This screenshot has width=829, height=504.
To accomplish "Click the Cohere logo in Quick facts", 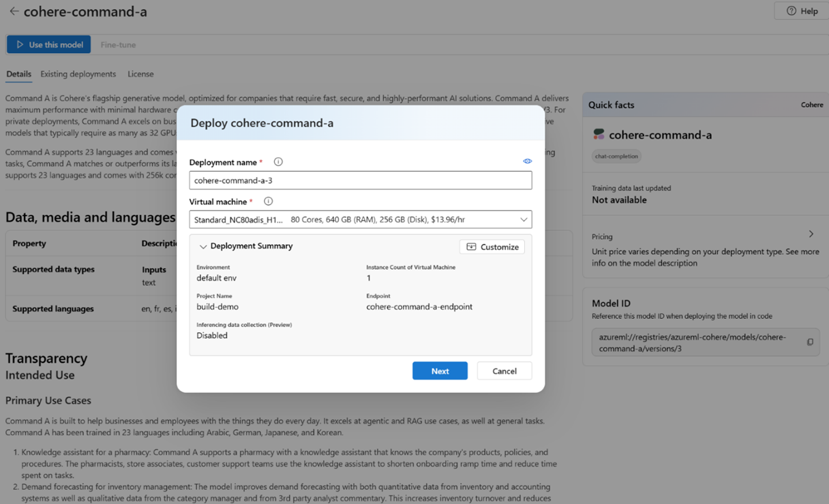I will [x=599, y=135].
